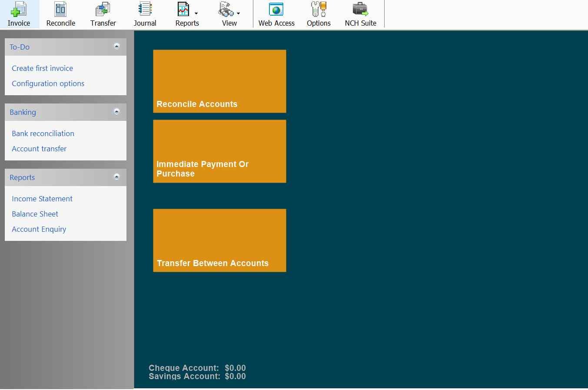Collapse the To-Do panel

point(116,47)
